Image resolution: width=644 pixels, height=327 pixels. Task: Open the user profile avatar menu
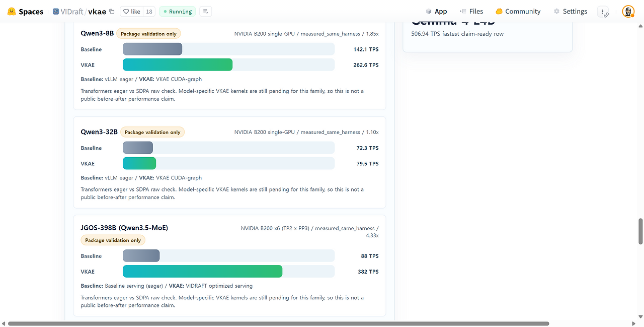[x=628, y=12]
